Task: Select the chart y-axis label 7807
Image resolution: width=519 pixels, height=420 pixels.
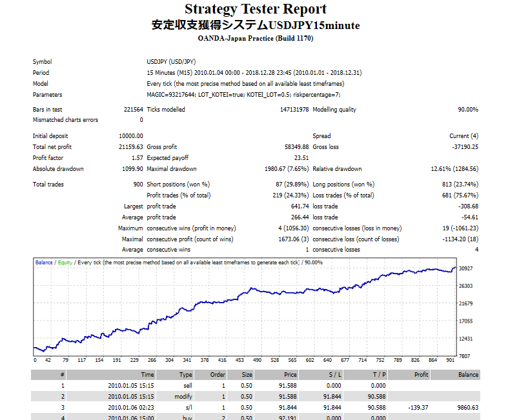Action: coord(464,356)
